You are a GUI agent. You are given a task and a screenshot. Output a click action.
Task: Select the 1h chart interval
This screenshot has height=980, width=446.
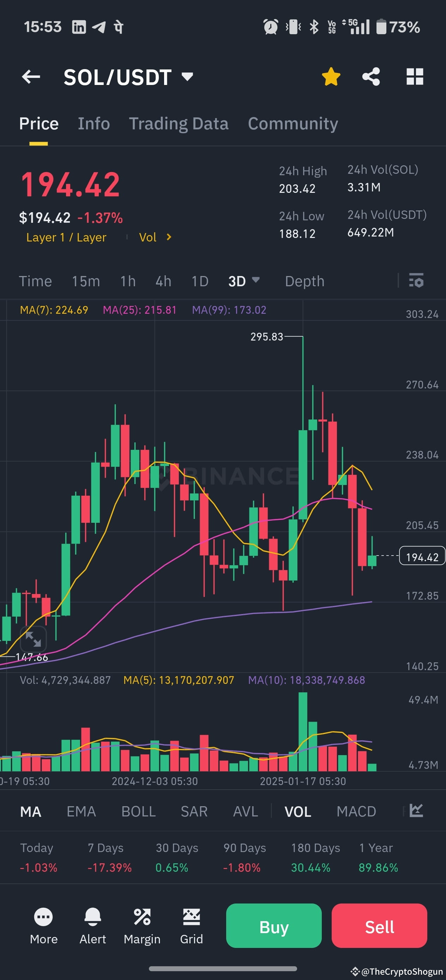click(128, 281)
